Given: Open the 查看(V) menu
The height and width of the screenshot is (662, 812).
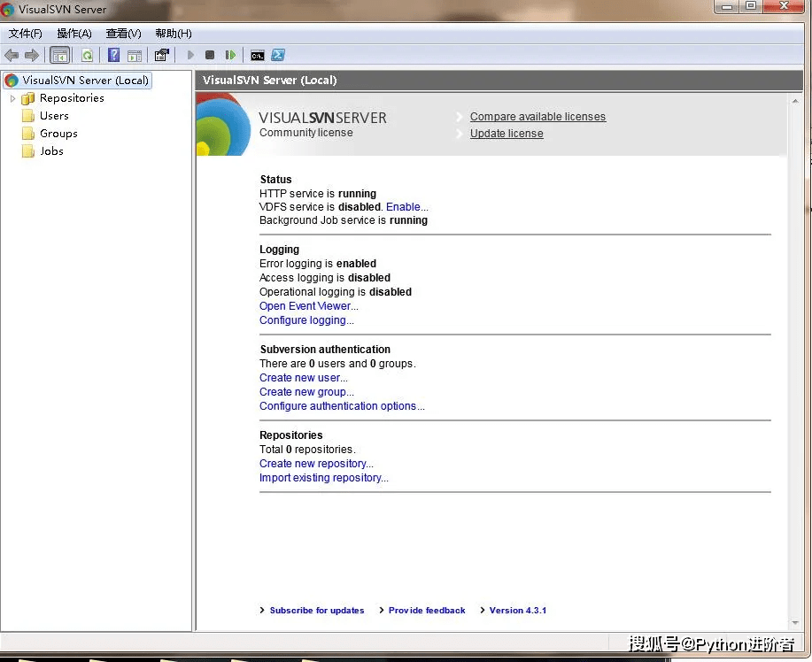Looking at the screenshot, I should (x=123, y=34).
